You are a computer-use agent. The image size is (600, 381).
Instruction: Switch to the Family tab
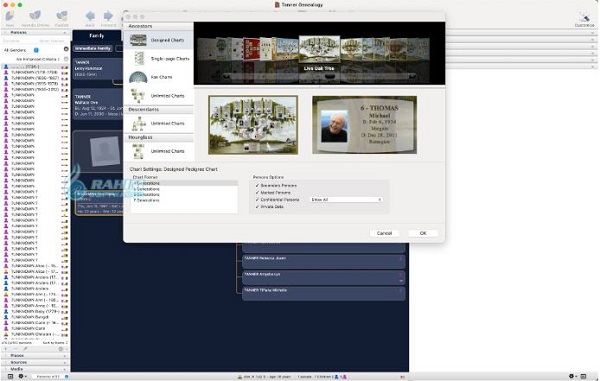pyautogui.click(x=96, y=36)
